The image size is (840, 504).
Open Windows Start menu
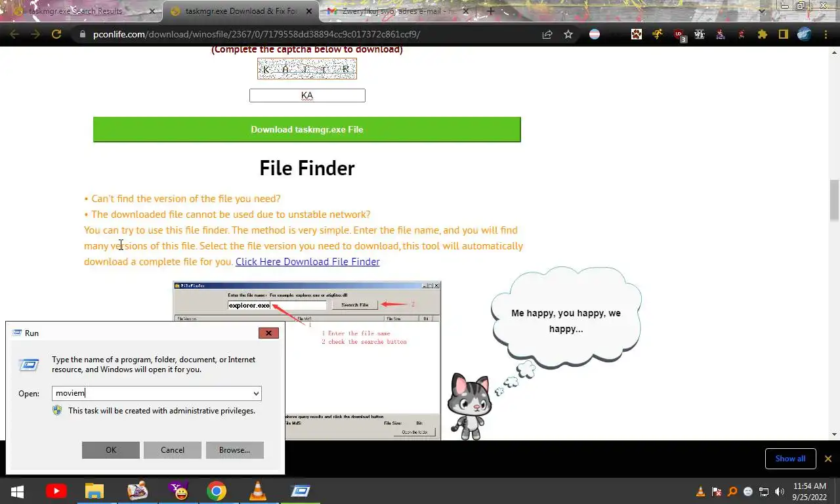click(x=17, y=491)
